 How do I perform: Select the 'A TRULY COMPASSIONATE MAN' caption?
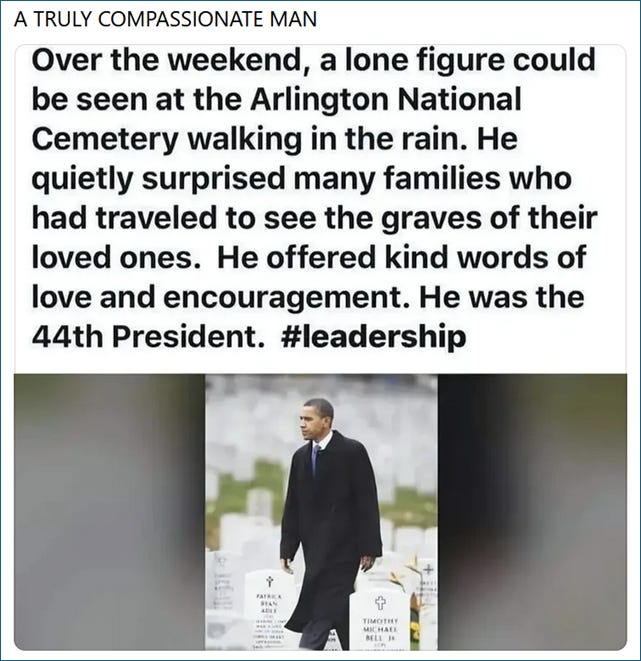[x=165, y=19]
